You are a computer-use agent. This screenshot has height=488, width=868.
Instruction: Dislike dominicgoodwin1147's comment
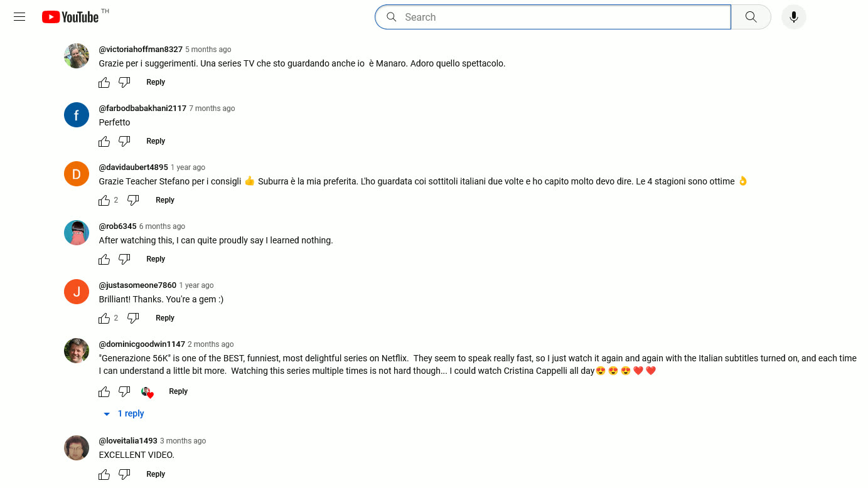click(x=124, y=391)
